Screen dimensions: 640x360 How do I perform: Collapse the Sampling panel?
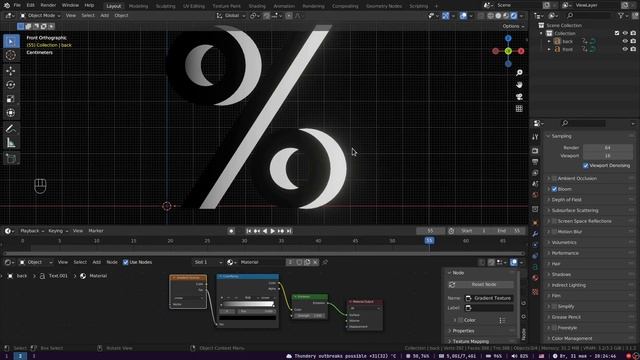tap(561, 136)
